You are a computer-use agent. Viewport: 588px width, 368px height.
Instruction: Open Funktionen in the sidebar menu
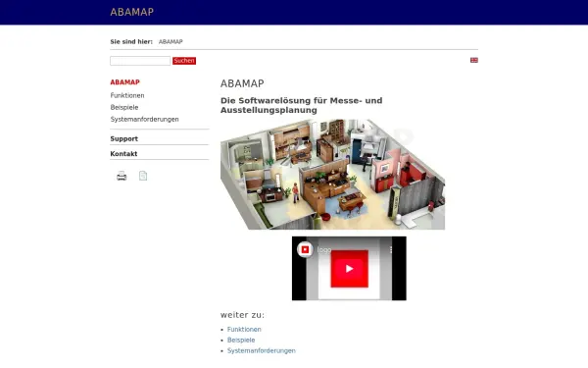point(127,95)
